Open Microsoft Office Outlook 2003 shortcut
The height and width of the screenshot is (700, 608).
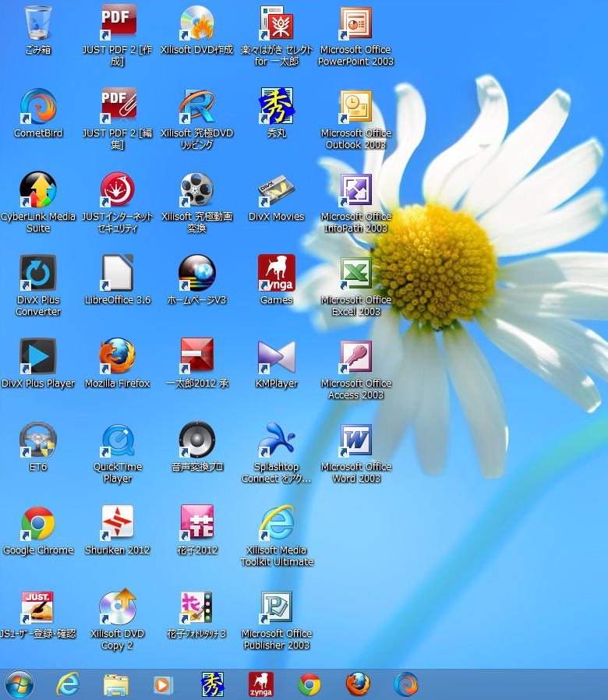coord(356,107)
